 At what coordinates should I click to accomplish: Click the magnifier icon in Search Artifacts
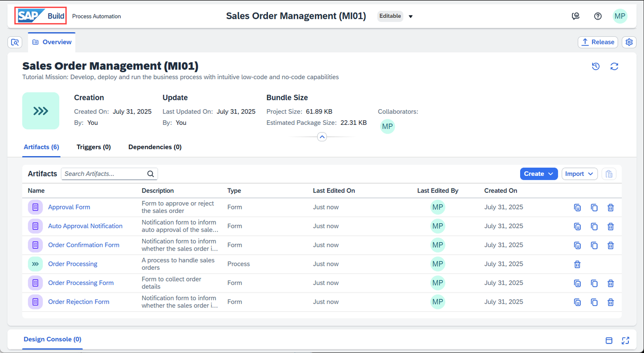tap(151, 174)
